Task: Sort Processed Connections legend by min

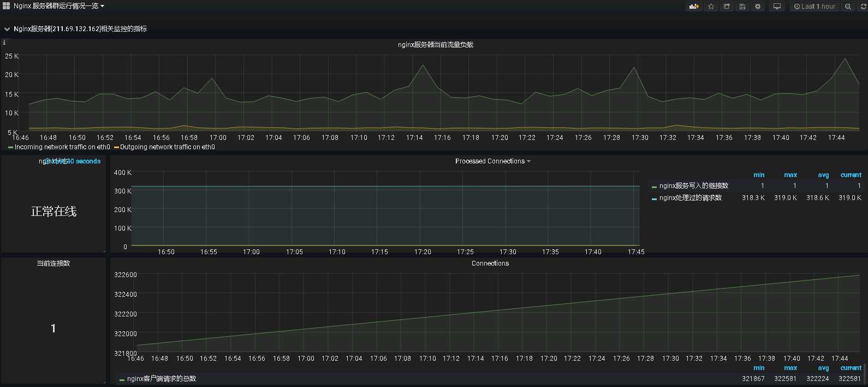Action: point(759,175)
